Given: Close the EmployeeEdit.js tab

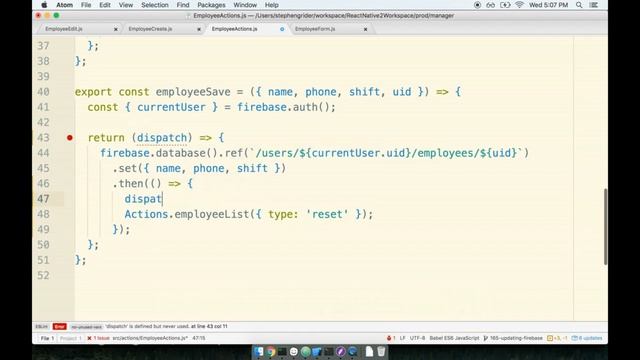Looking at the screenshot, I should coord(116,29).
